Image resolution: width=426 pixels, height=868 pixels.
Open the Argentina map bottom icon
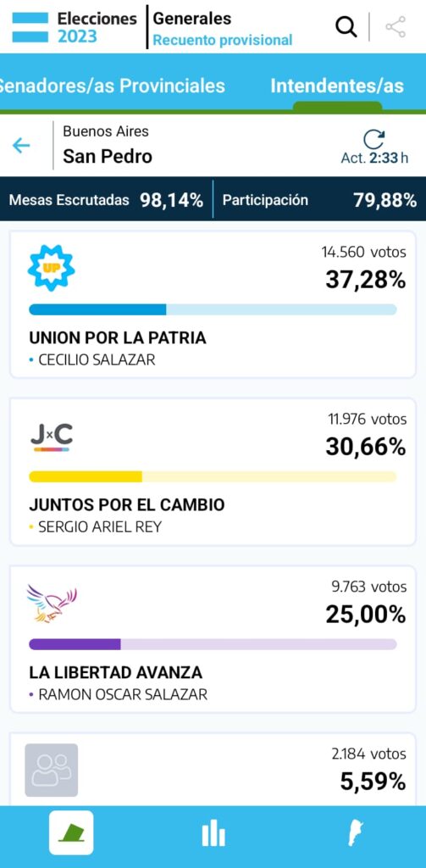pos(355,833)
